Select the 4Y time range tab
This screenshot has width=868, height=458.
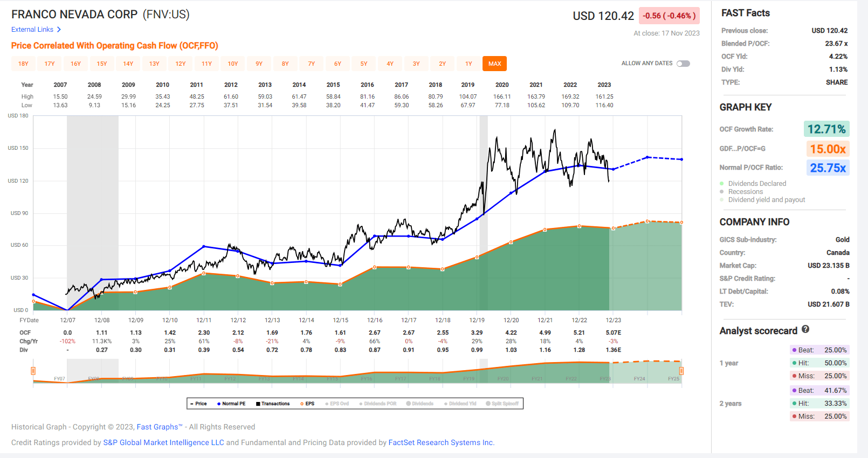coord(390,64)
